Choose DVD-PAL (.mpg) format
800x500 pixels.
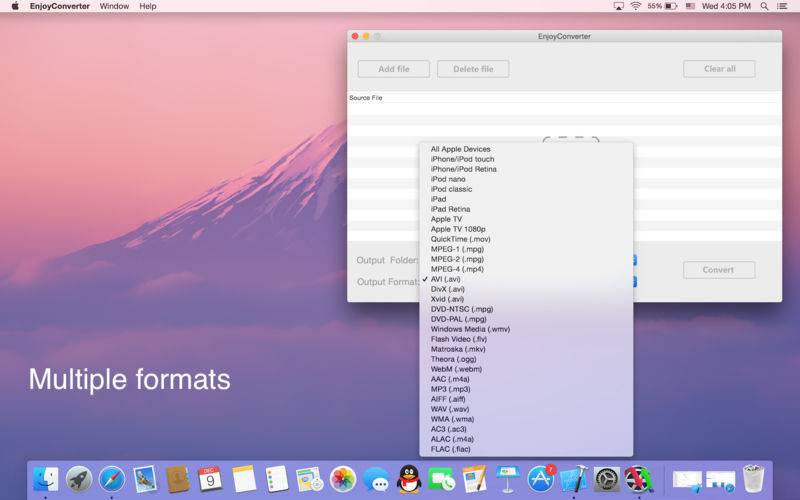click(526, 319)
